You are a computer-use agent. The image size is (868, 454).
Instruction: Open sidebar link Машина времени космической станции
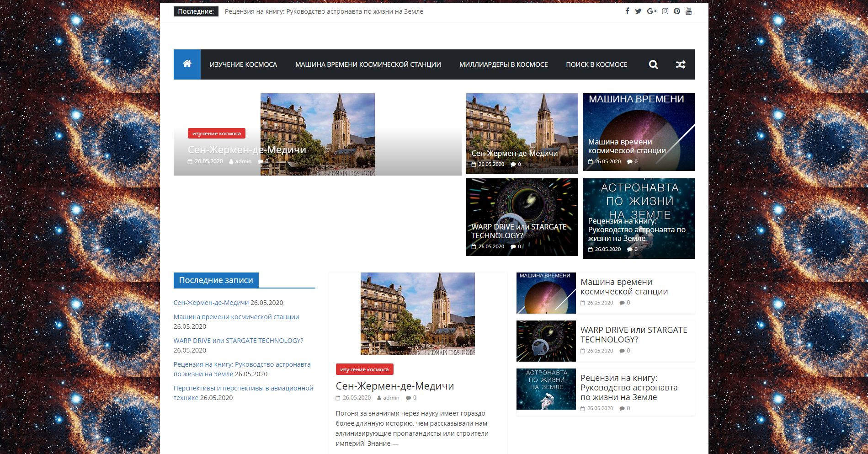click(x=236, y=317)
